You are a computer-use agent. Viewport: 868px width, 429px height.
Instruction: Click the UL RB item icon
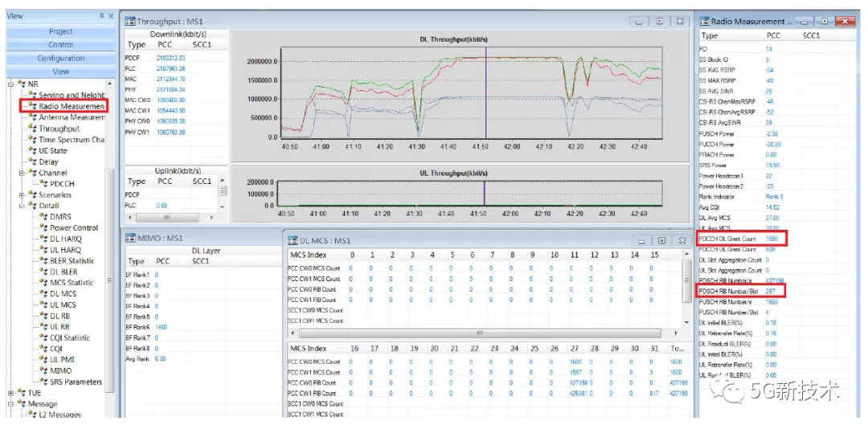(43, 327)
